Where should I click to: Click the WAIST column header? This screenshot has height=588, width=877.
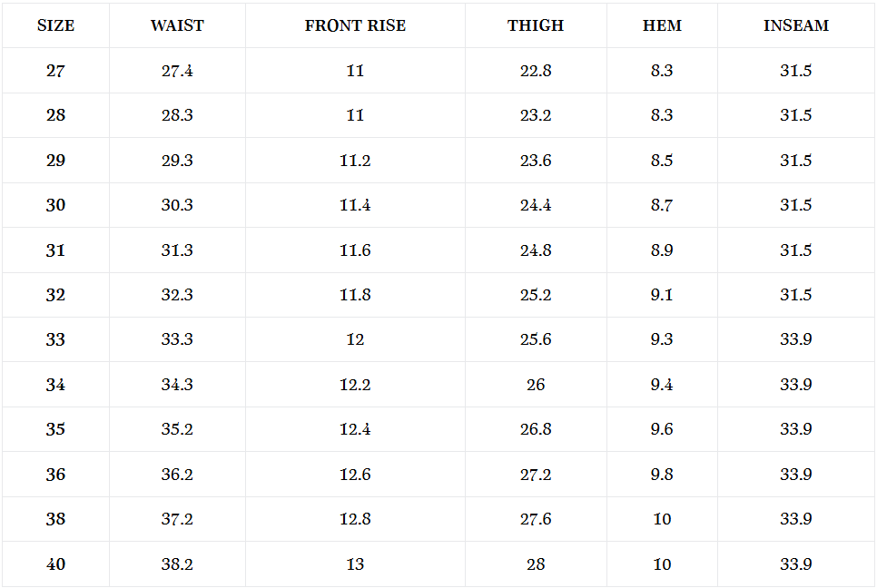click(x=177, y=25)
